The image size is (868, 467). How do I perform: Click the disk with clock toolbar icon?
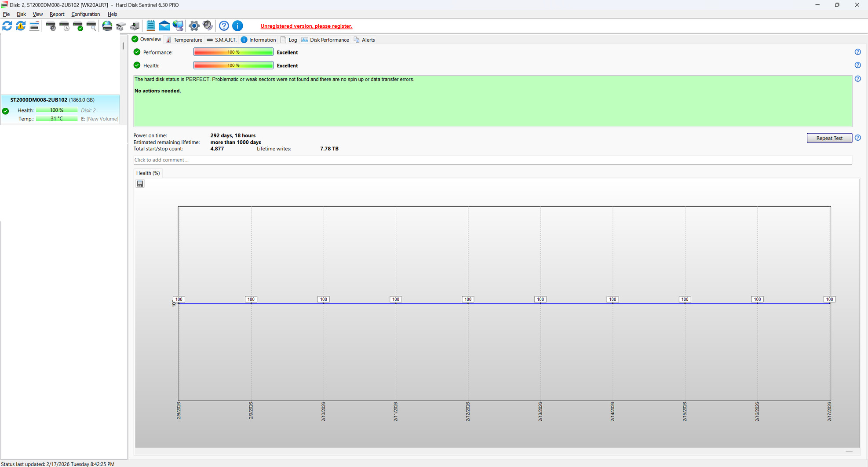65,26
